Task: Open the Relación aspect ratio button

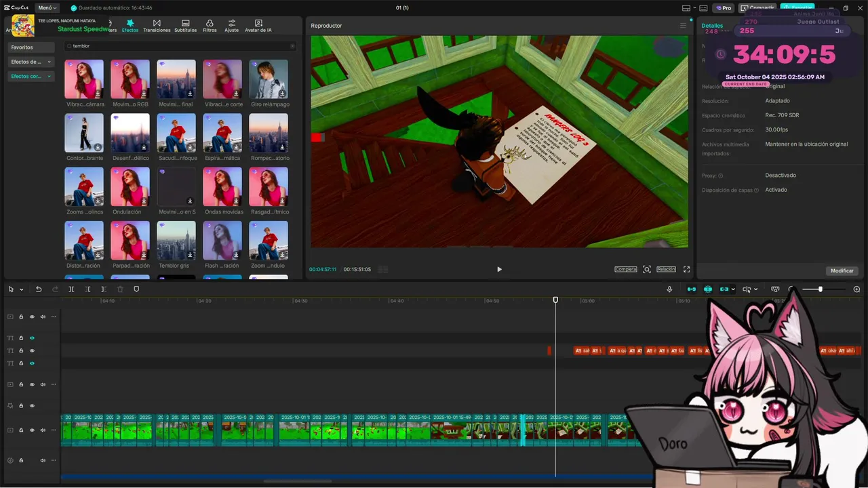Action: point(666,269)
